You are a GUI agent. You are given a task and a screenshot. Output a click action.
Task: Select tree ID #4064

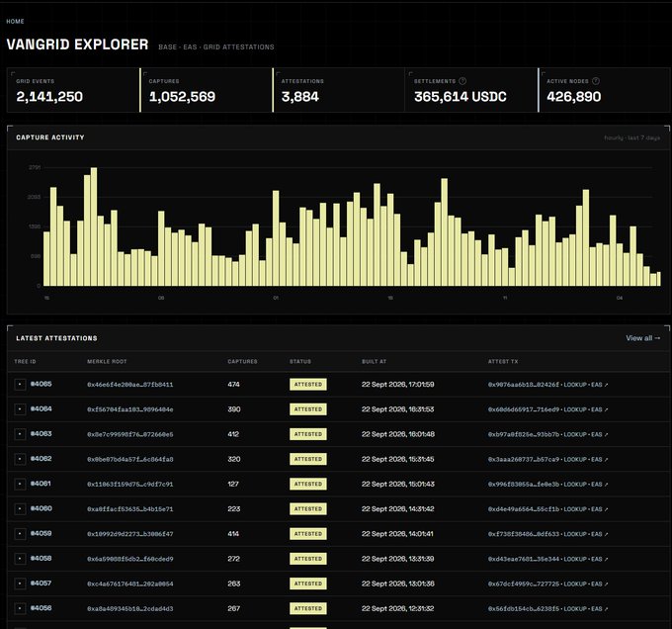[x=42, y=408]
